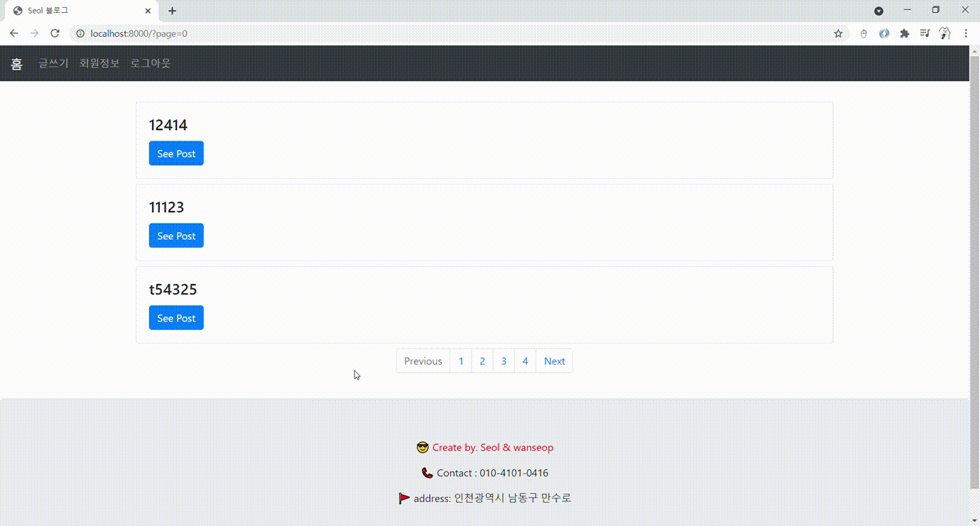
Task: Click the post title t54325
Action: (173, 290)
